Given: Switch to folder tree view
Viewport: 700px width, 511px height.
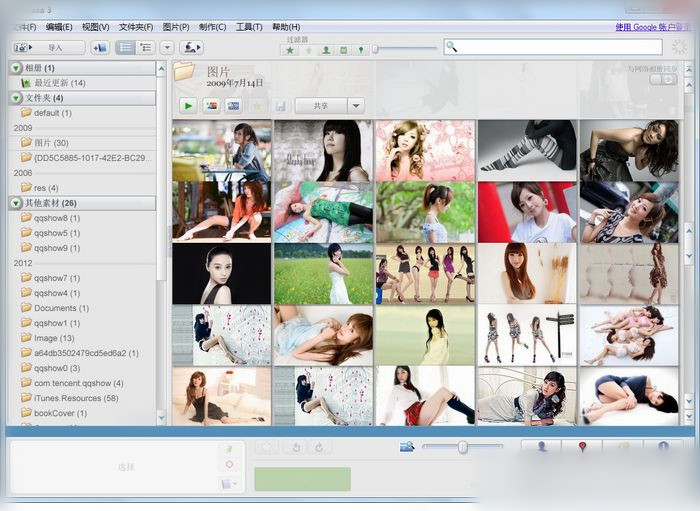Looking at the screenshot, I should pos(146,47).
